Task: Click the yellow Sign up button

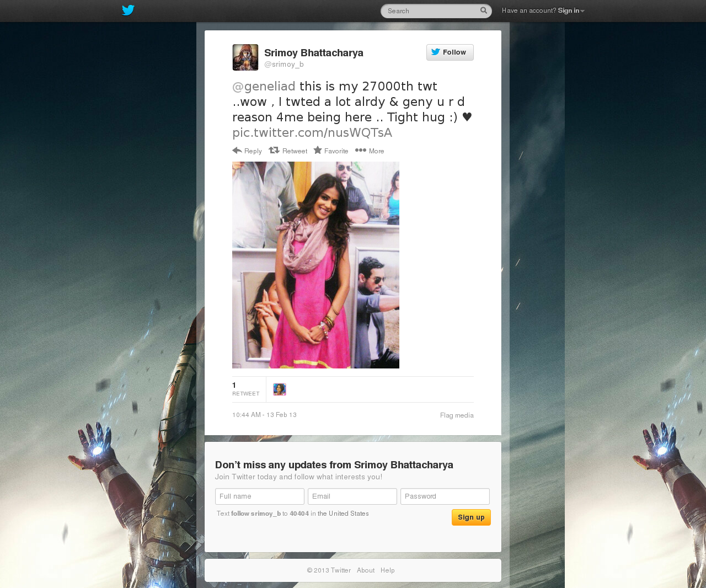Action: tap(471, 517)
